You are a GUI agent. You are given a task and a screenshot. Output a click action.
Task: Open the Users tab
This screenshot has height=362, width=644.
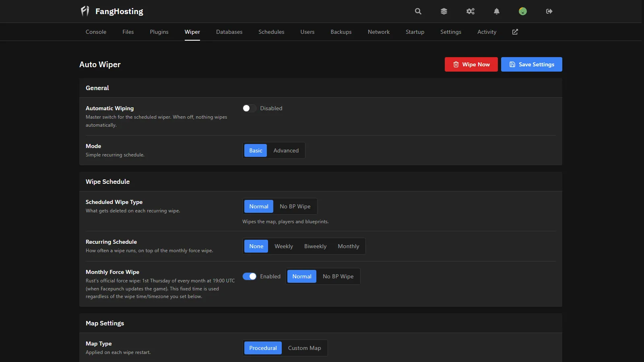(308, 32)
